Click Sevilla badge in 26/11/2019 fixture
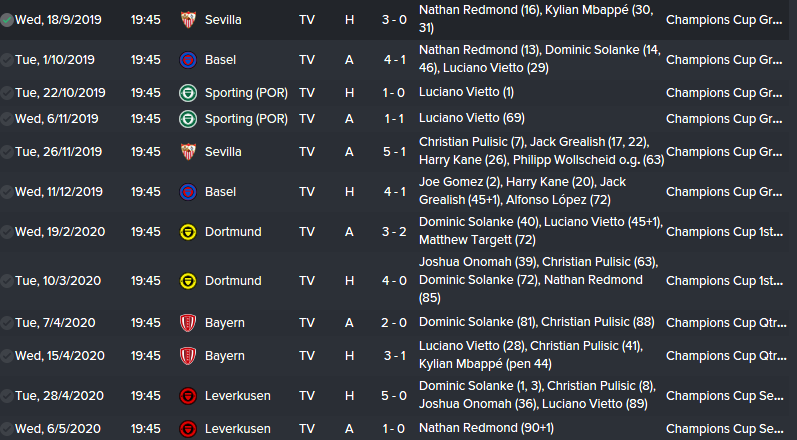 tap(187, 152)
